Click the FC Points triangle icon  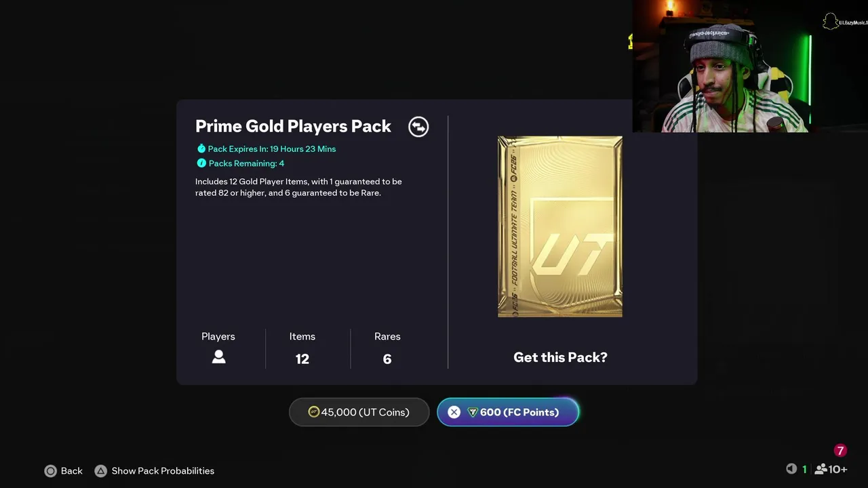tap(473, 412)
